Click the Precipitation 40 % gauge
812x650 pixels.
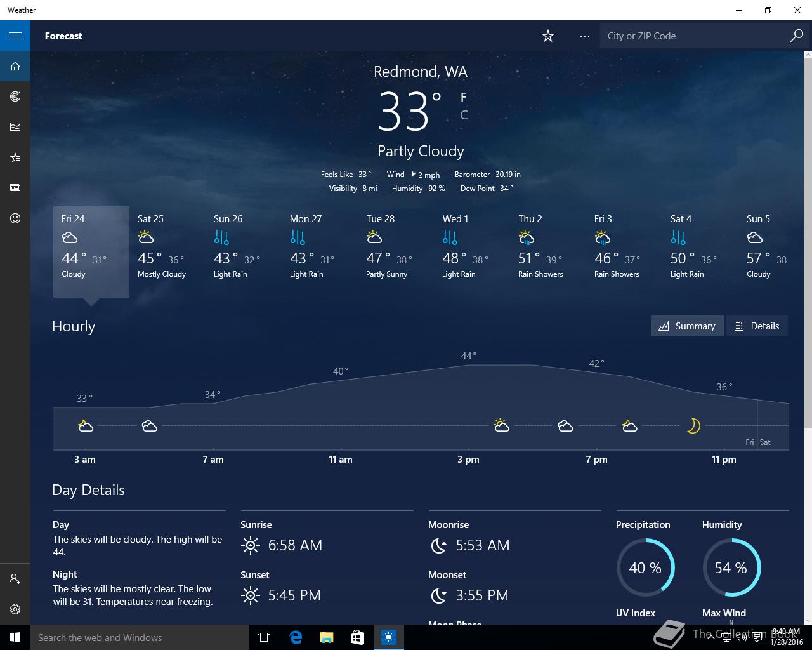point(645,567)
